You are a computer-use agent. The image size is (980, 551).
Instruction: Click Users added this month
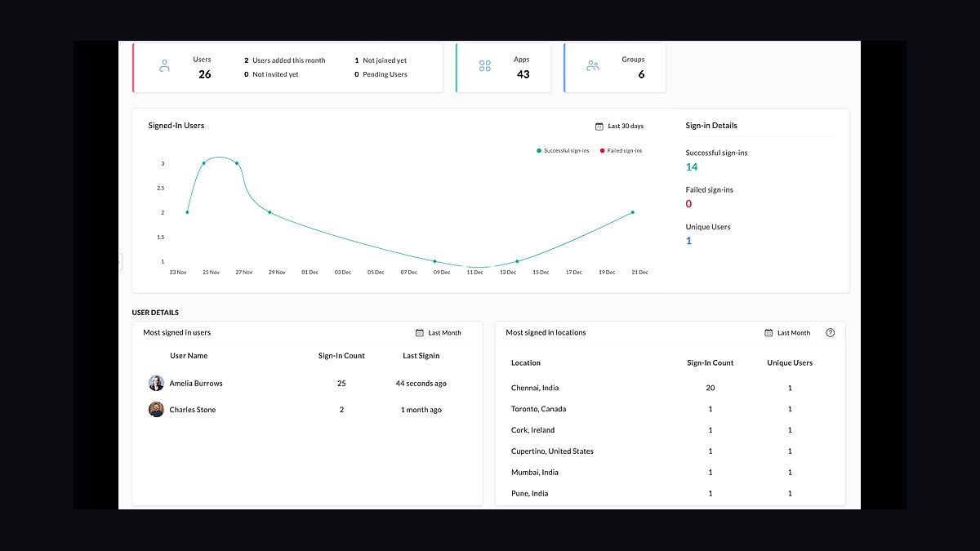coord(285,60)
